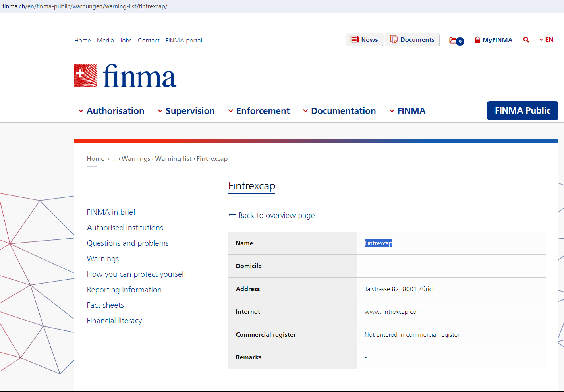Screen dimensions: 564x392
Task: Click the FINMA logo
Action: (x=125, y=76)
